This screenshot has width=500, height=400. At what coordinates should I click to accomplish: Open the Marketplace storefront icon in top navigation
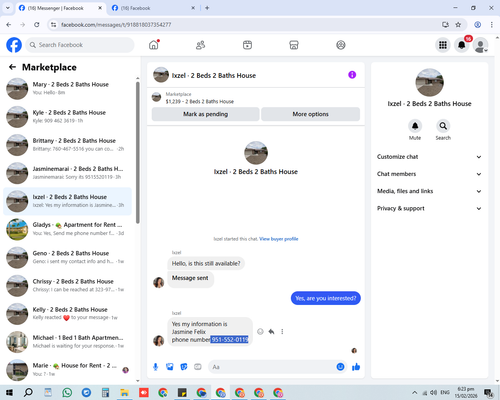pos(294,45)
